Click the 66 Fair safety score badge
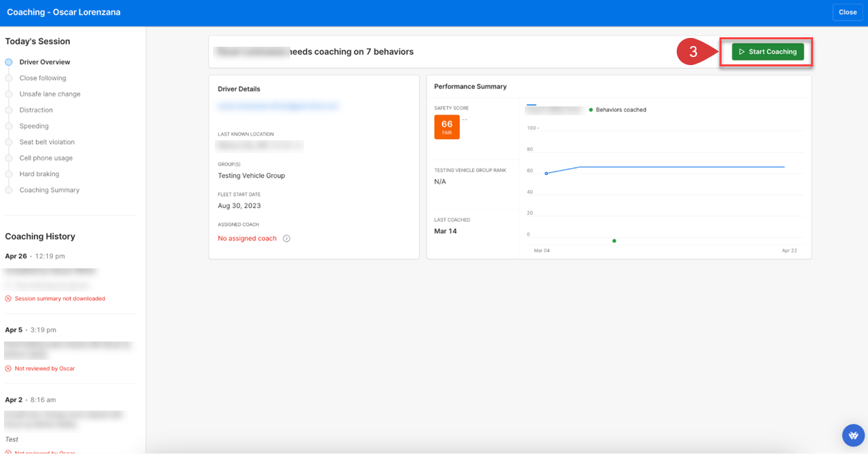Viewport: 868px width, 454px height. click(447, 127)
